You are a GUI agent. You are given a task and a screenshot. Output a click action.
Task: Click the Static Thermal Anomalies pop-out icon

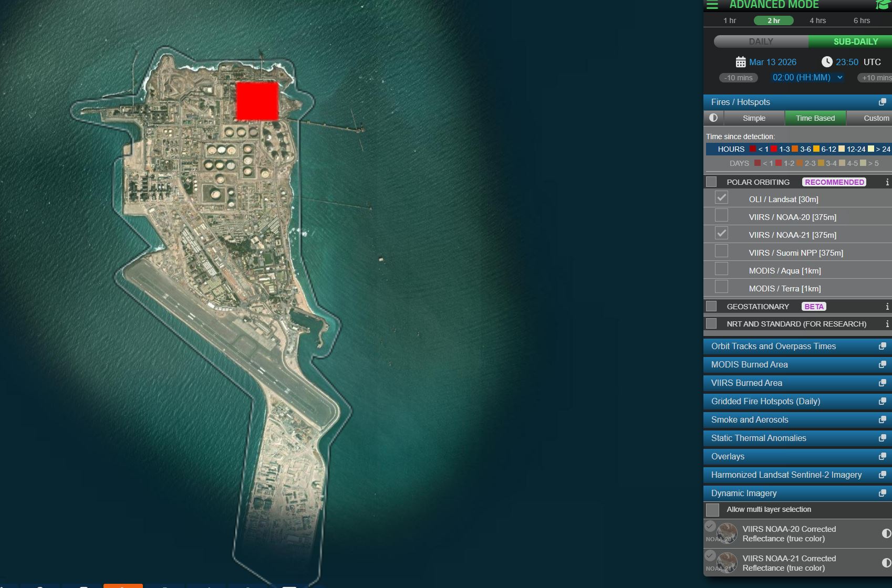point(883,438)
